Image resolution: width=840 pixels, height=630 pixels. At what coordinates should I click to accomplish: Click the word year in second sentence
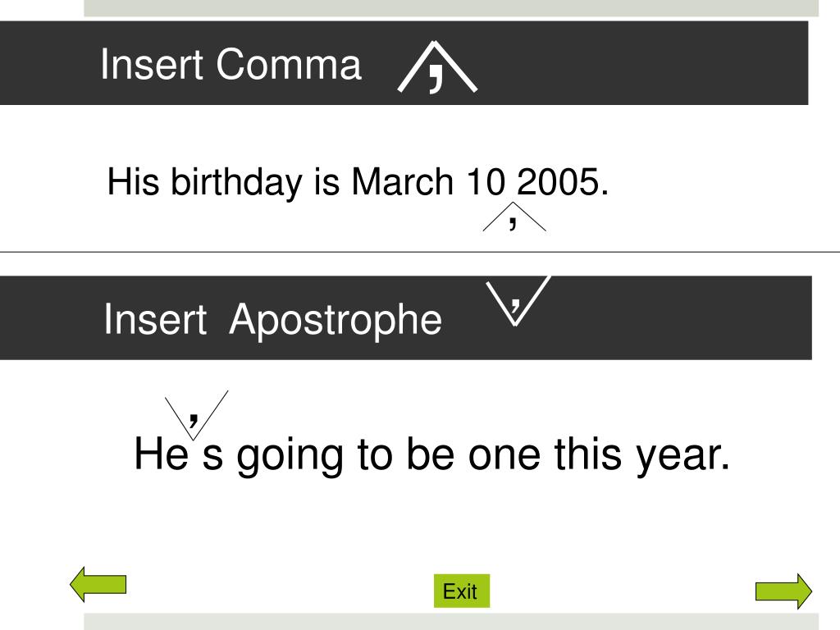(x=678, y=456)
